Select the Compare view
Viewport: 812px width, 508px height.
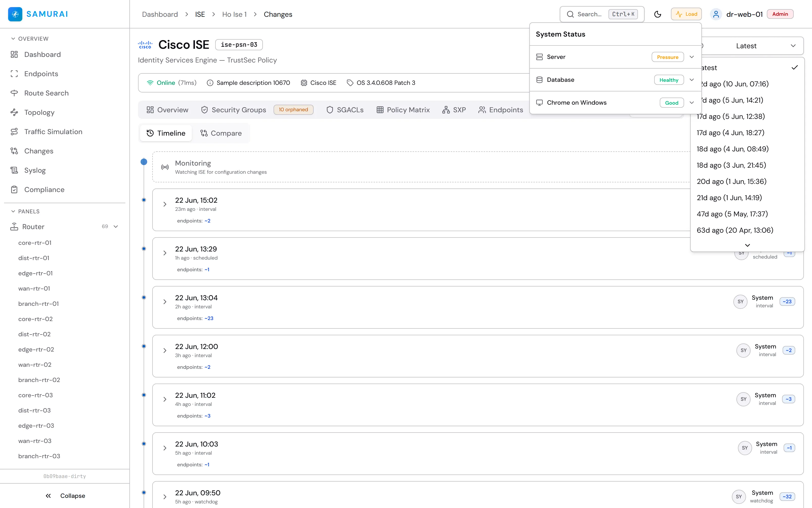pyautogui.click(x=221, y=133)
